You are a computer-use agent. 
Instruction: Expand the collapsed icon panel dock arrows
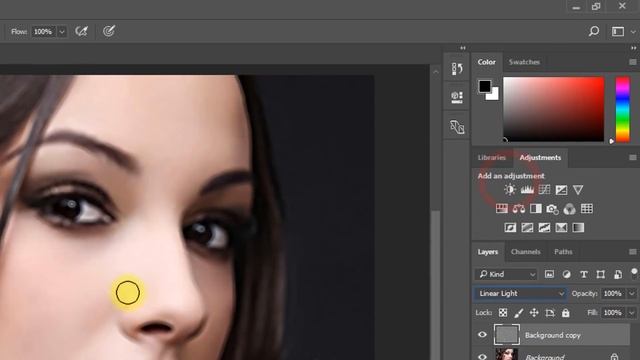point(463,48)
